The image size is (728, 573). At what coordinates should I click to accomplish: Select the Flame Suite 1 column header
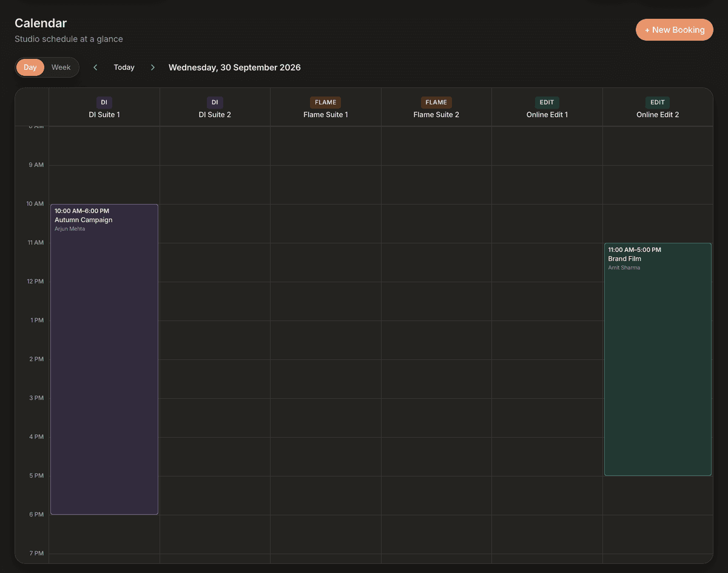[x=326, y=107]
